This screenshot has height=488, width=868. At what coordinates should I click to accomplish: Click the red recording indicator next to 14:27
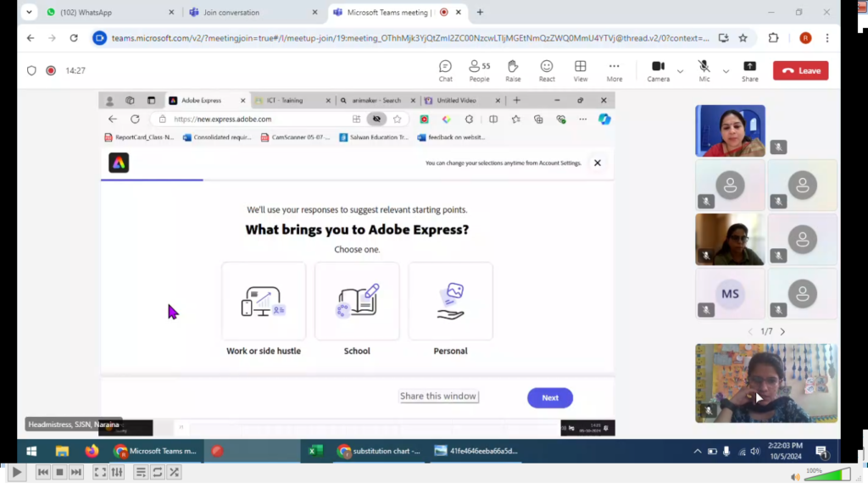[x=51, y=71]
